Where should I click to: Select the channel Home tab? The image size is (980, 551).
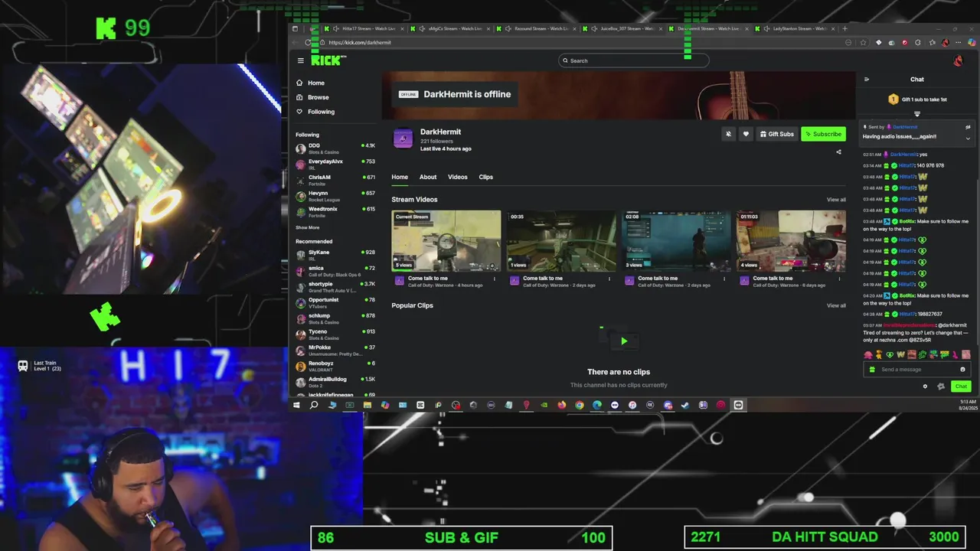pos(400,177)
